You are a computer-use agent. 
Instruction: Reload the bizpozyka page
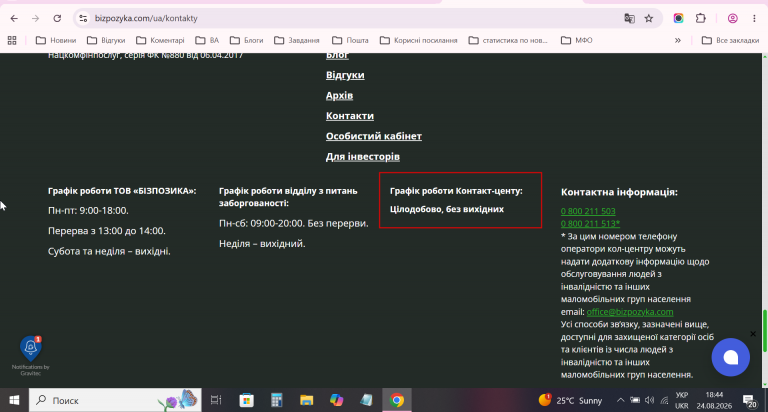pos(57,19)
